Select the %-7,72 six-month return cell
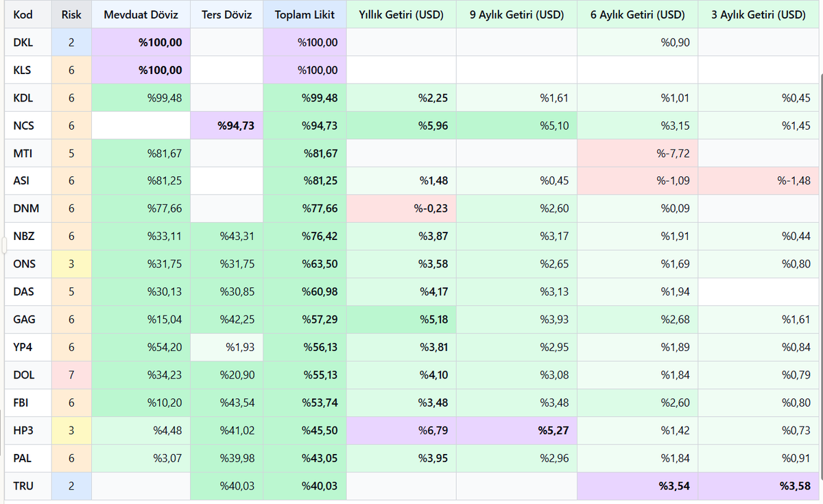 coord(637,154)
